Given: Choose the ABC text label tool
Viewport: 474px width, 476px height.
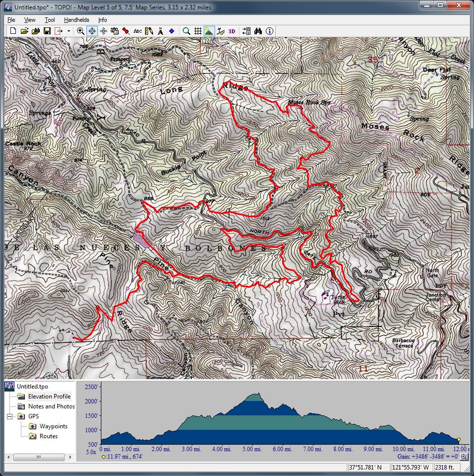Looking at the screenshot, I should tap(138, 31).
